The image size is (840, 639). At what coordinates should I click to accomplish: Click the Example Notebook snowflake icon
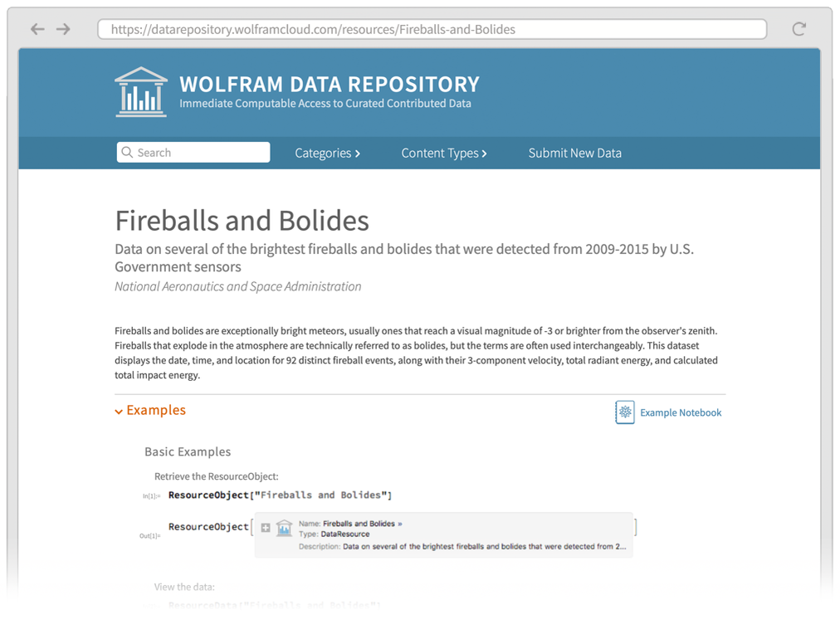point(625,412)
